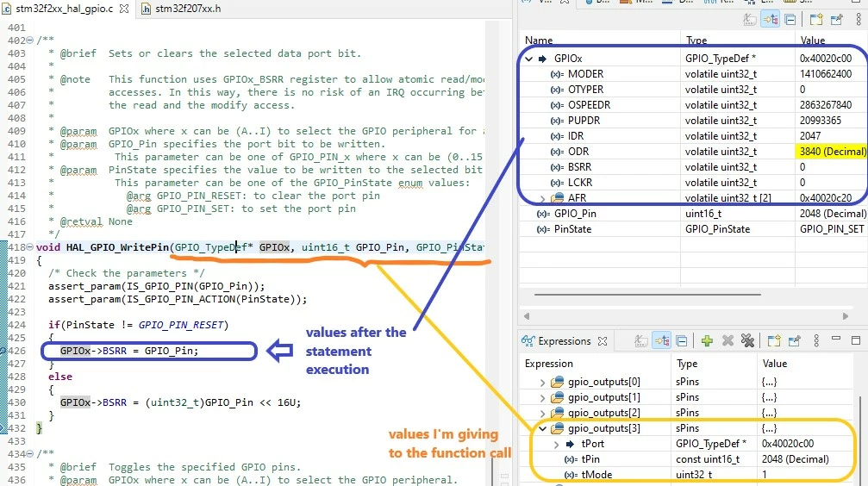The height and width of the screenshot is (486, 868).
Task: Maximize the Expressions panel
Action: pos(856,340)
